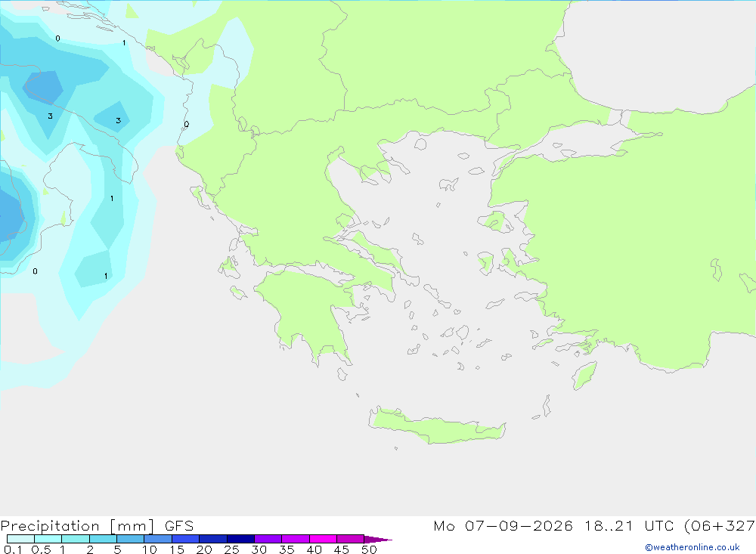Screen dimensions: 756x554
Task: Click the 0.1–0.5 mm legend color swatch
Action: click(20, 539)
